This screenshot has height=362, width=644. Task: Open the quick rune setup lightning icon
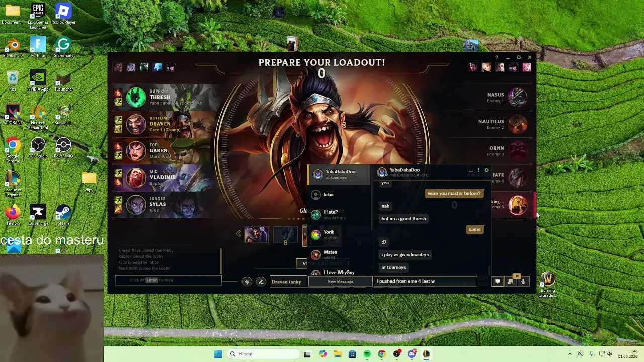click(247, 282)
